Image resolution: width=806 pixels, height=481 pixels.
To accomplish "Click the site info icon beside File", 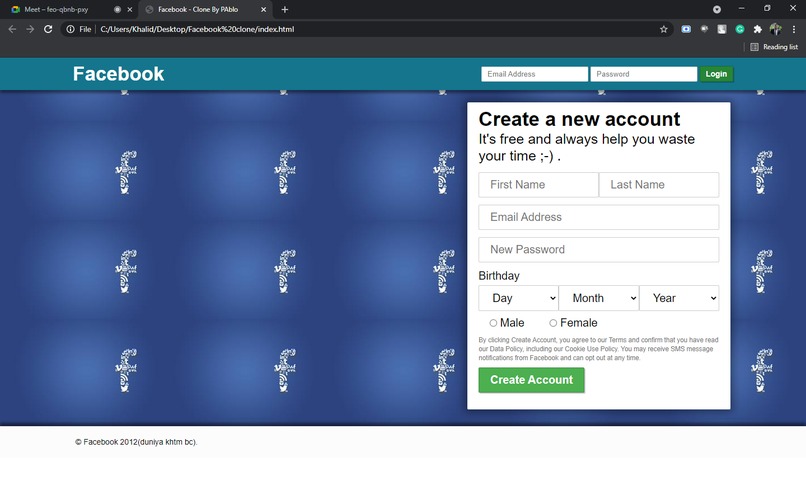I will (70, 29).
